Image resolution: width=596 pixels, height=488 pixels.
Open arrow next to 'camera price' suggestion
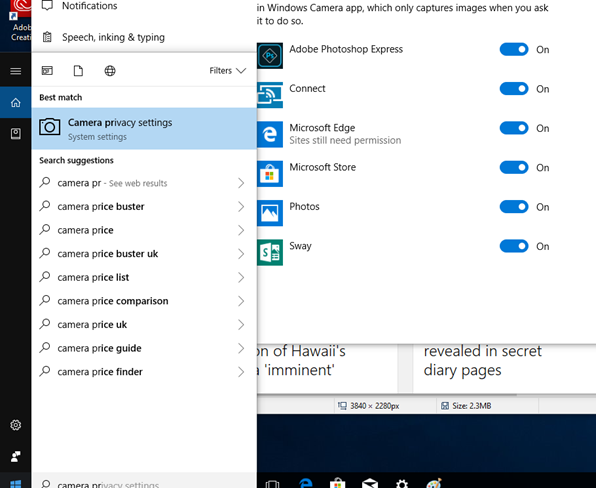click(x=241, y=230)
